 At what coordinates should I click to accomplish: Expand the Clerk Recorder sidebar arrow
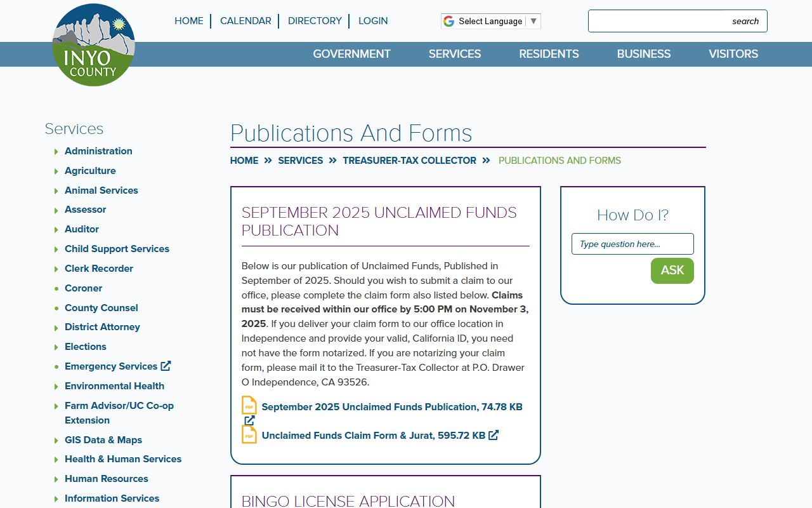[56, 269]
